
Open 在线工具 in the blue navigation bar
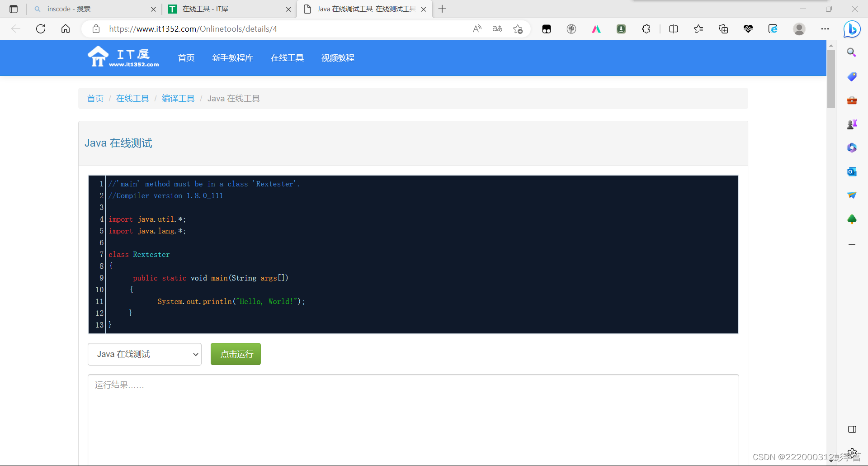[x=287, y=58]
